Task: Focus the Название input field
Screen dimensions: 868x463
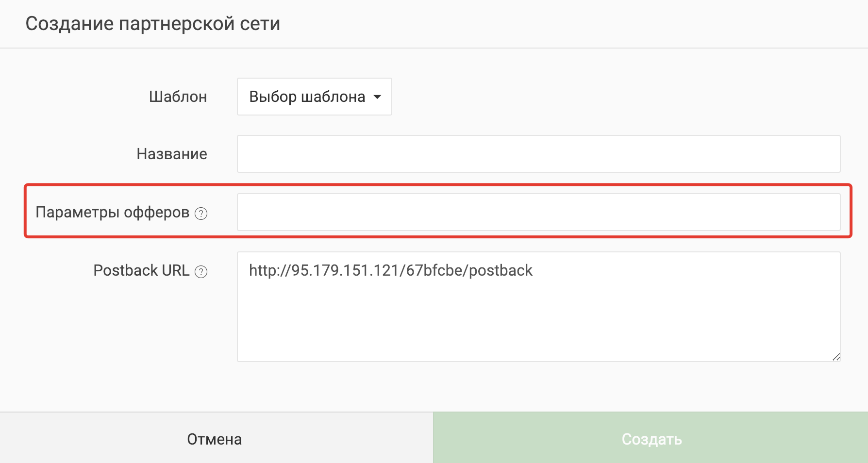Action: 538,154
